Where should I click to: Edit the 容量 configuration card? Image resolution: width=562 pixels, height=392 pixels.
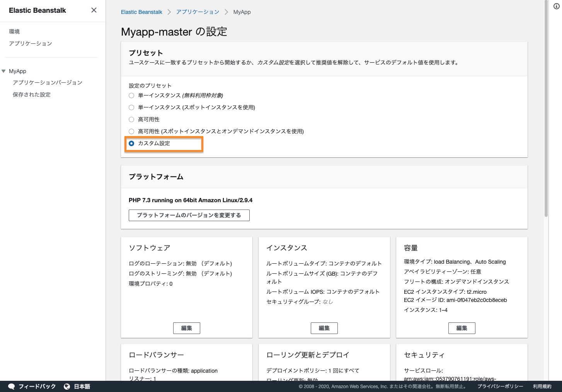point(462,328)
